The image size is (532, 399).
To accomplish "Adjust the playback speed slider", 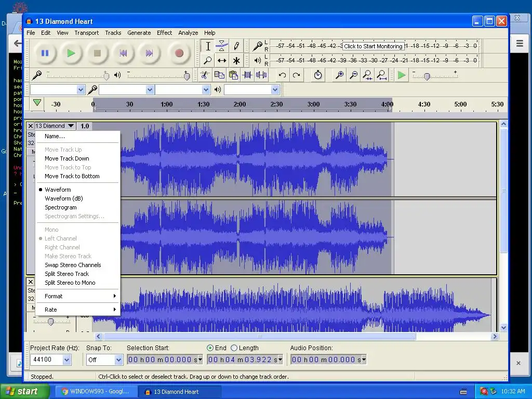I will 427,77.
